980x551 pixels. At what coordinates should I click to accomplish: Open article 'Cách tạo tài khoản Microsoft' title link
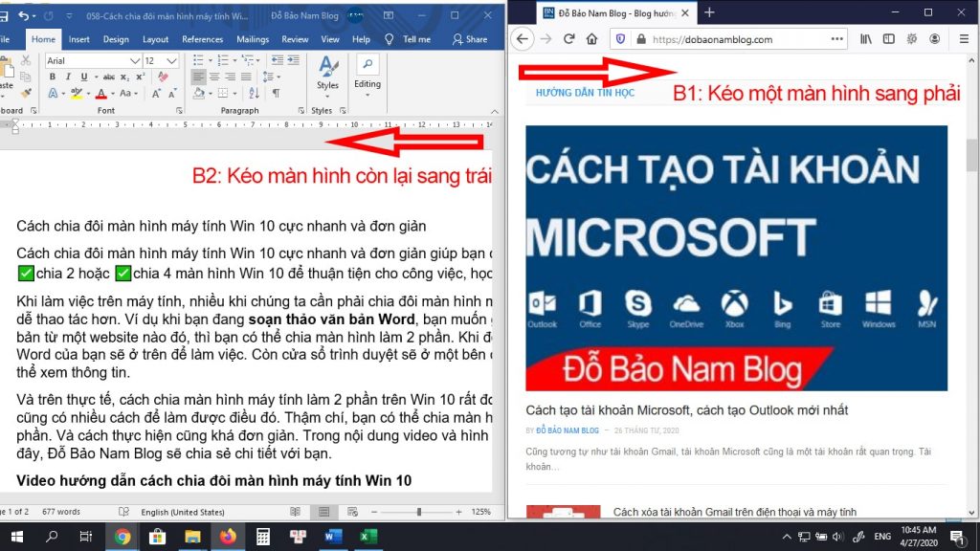pyautogui.click(x=687, y=409)
